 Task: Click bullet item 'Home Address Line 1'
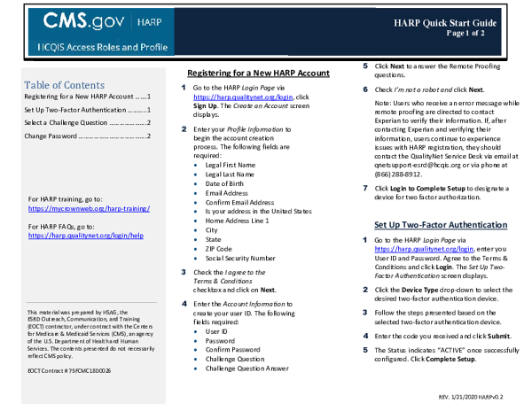click(237, 221)
